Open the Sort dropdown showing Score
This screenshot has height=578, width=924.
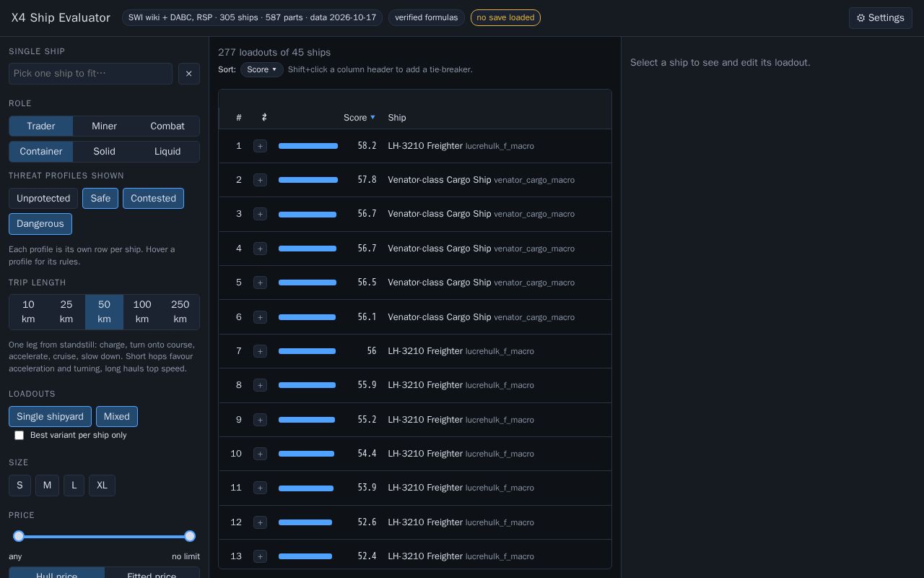(x=262, y=69)
